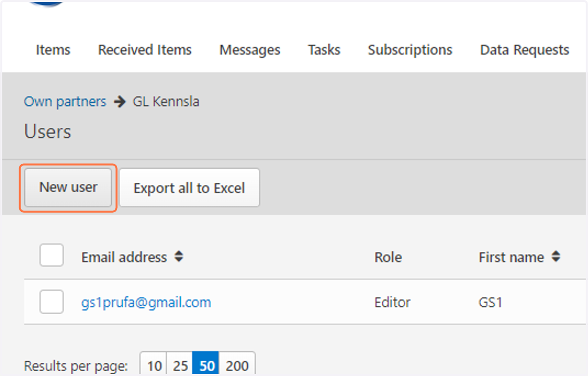
Task: Click the First name column header text
Action: point(512,257)
